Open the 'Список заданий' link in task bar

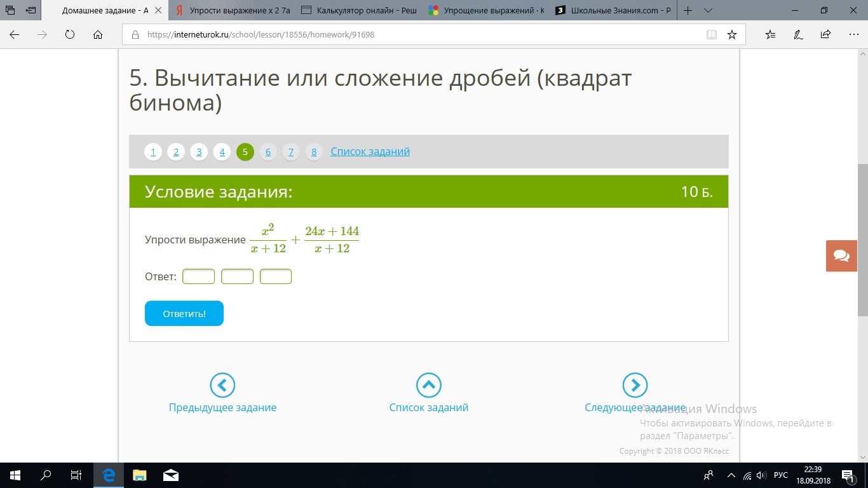click(370, 151)
